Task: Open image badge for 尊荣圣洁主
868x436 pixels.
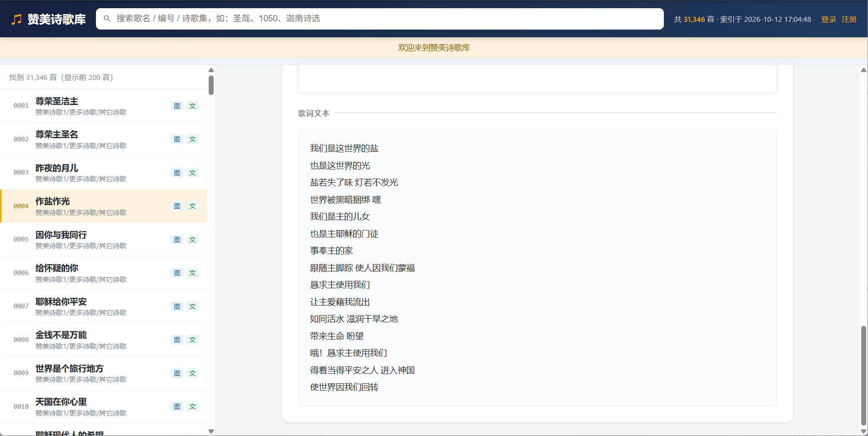Action: [177, 106]
